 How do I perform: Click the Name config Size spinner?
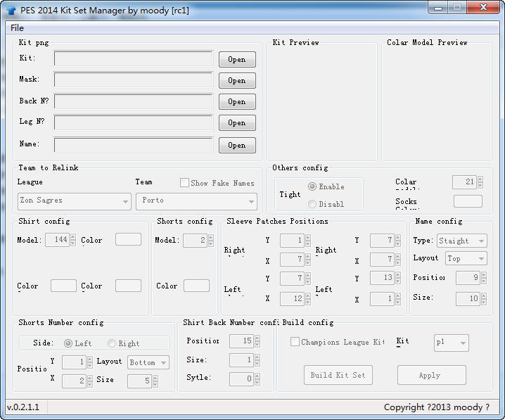[x=471, y=298]
